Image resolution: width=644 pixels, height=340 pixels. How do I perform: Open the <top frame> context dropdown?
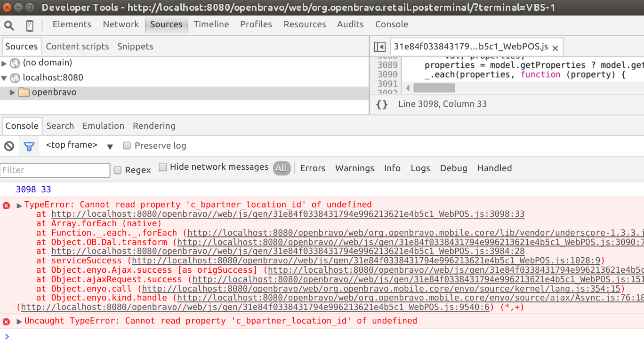click(80, 146)
